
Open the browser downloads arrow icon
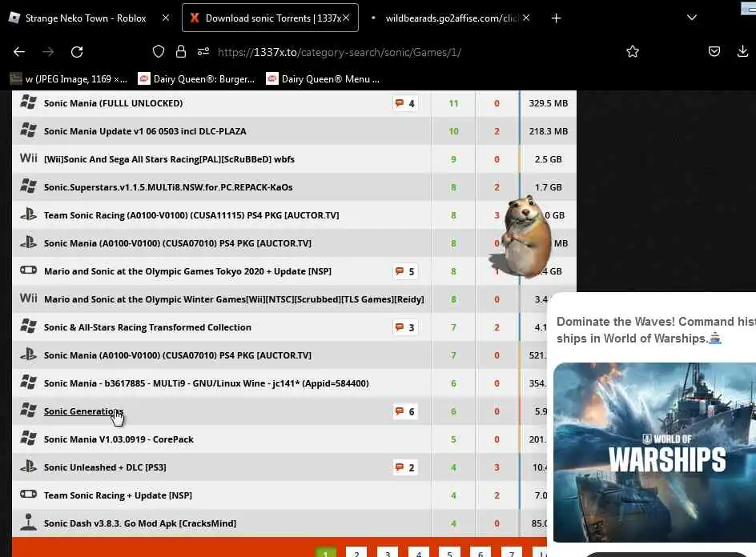pos(742,51)
